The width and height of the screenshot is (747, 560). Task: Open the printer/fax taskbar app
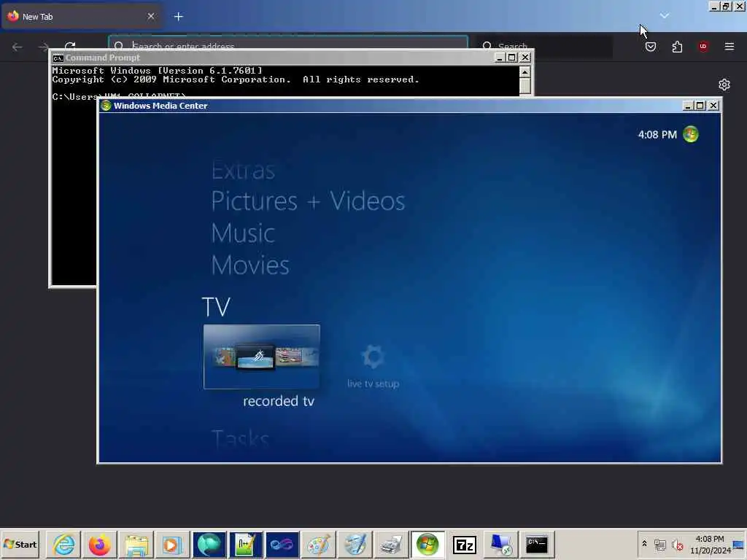(x=392, y=544)
